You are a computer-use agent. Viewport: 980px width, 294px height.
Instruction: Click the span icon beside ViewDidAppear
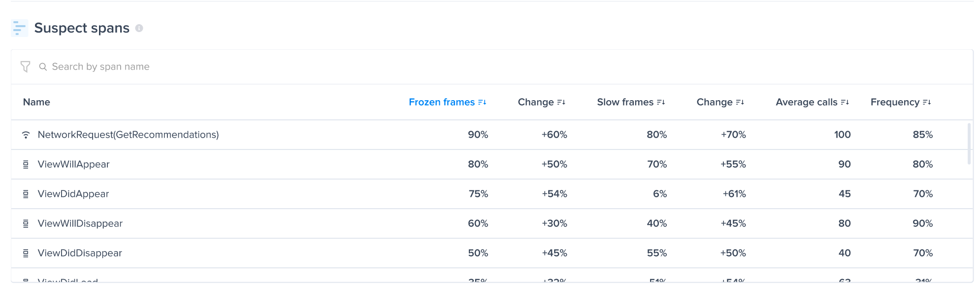click(26, 194)
